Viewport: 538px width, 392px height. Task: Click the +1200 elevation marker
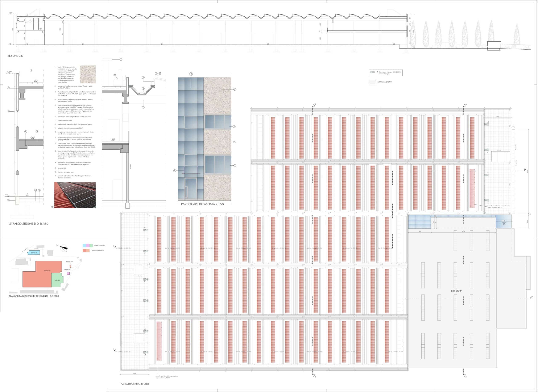click(9, 71)
